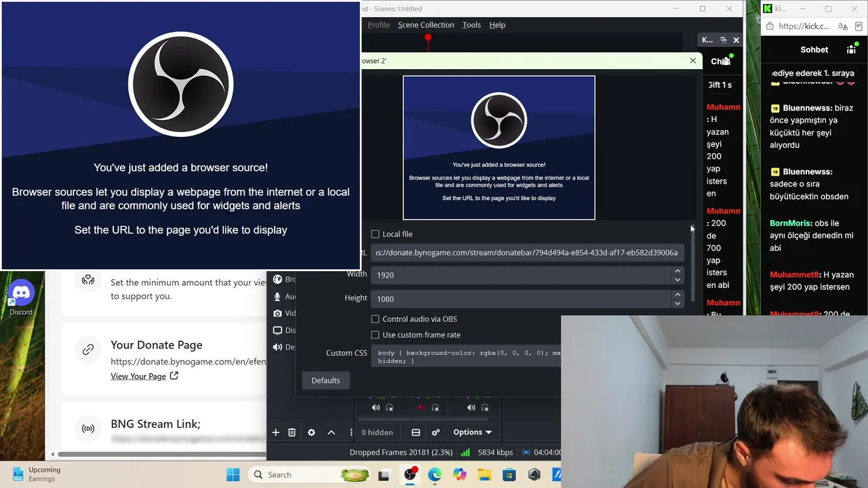Open the audio mixer layout icon

(x=416, y=432)
